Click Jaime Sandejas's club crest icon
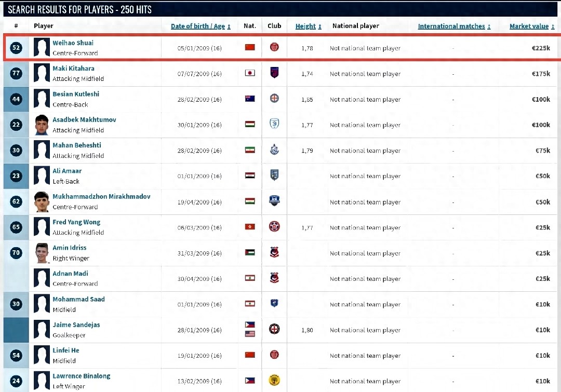 coord(274,329)
